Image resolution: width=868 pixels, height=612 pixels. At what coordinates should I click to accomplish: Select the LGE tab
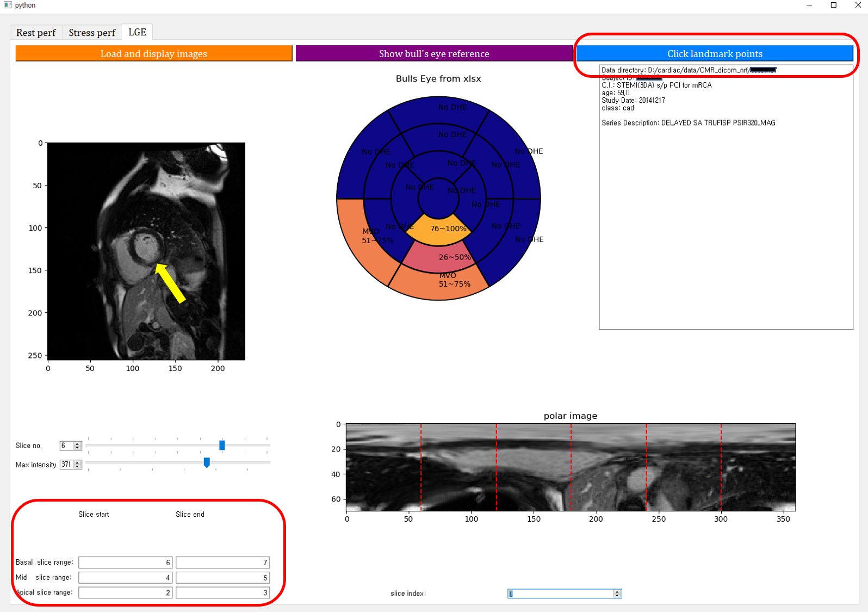(137, 32)
